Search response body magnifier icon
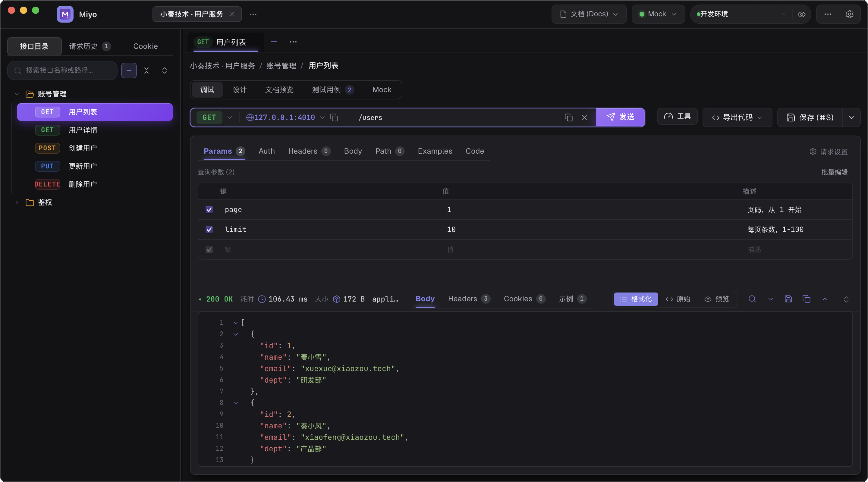Screen dimensions: 868x482 (x=752, y=299)
